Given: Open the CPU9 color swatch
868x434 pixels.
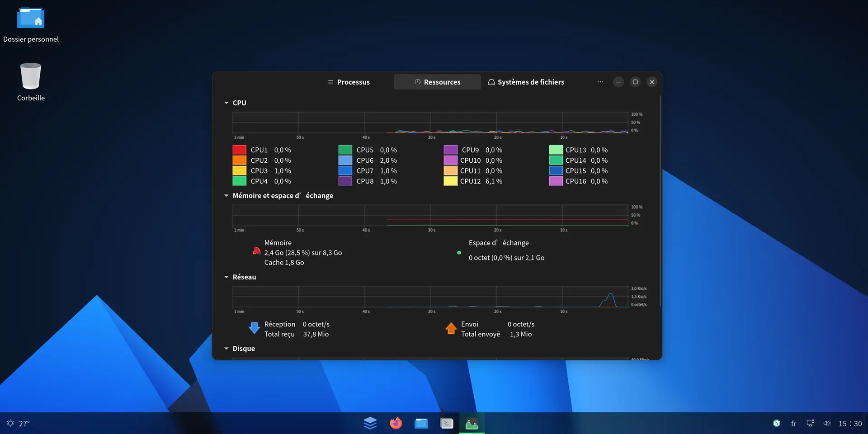Looking at the screenshot, I should point(451,150).
